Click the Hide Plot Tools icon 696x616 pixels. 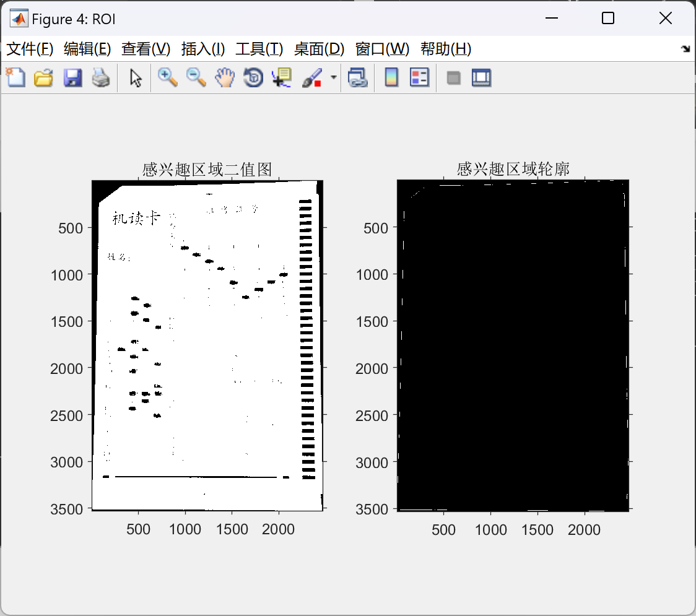click(453, 78)
